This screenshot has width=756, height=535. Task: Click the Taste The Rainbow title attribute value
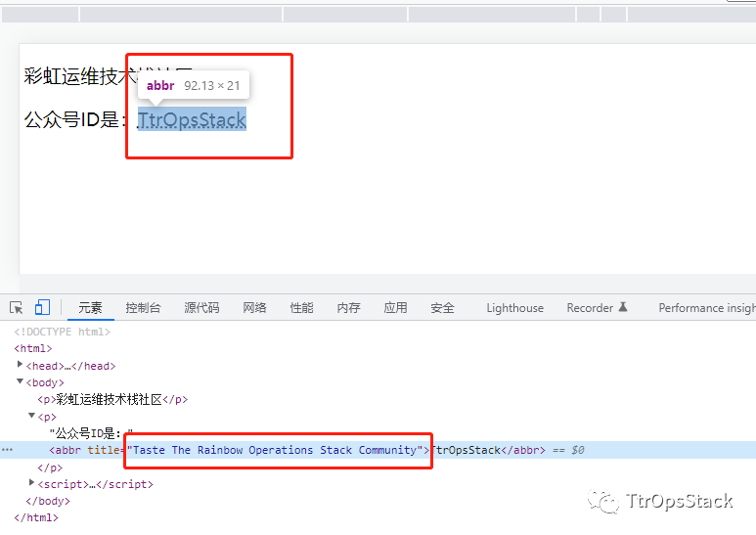pyautogui.click(x=275, y=450)
